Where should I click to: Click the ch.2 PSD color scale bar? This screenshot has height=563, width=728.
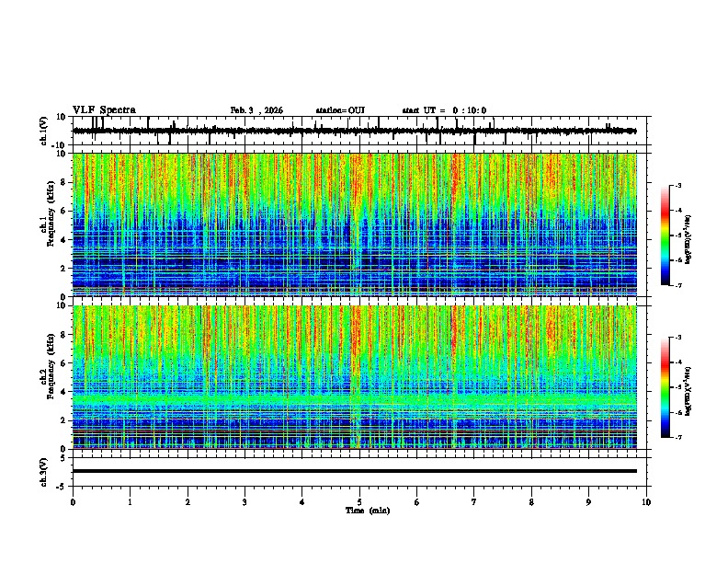(x=665, y=387)
